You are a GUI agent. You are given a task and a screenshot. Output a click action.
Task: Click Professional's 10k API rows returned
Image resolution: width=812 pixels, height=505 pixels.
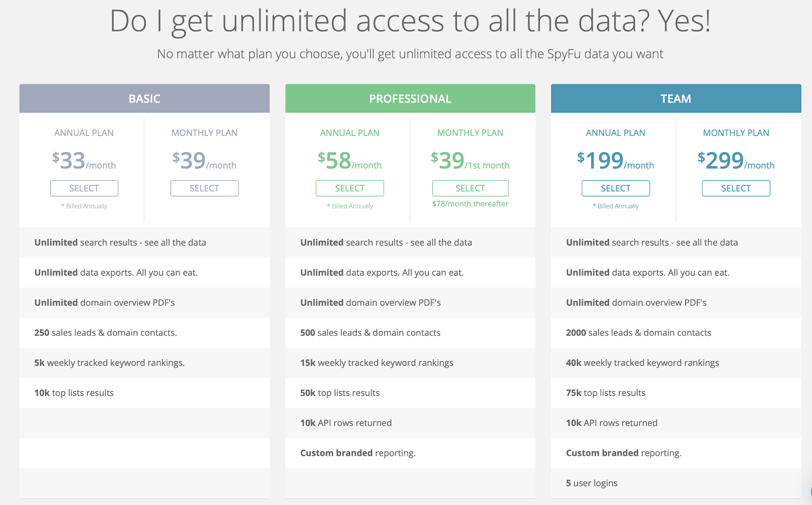[346, 423]
